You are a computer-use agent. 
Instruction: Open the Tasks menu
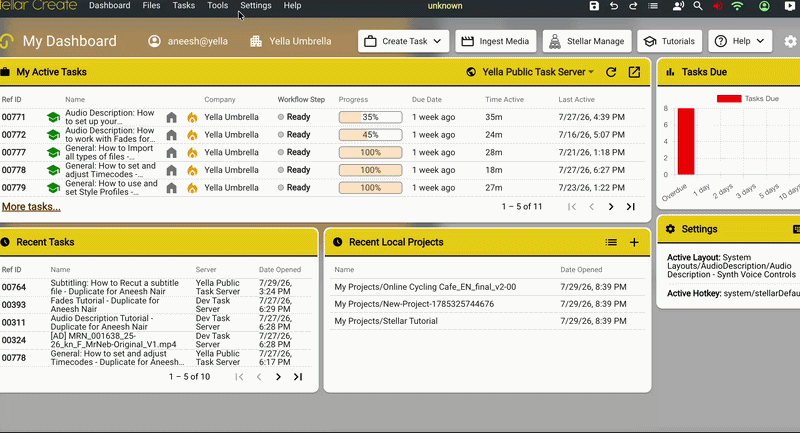coord(184,6)
